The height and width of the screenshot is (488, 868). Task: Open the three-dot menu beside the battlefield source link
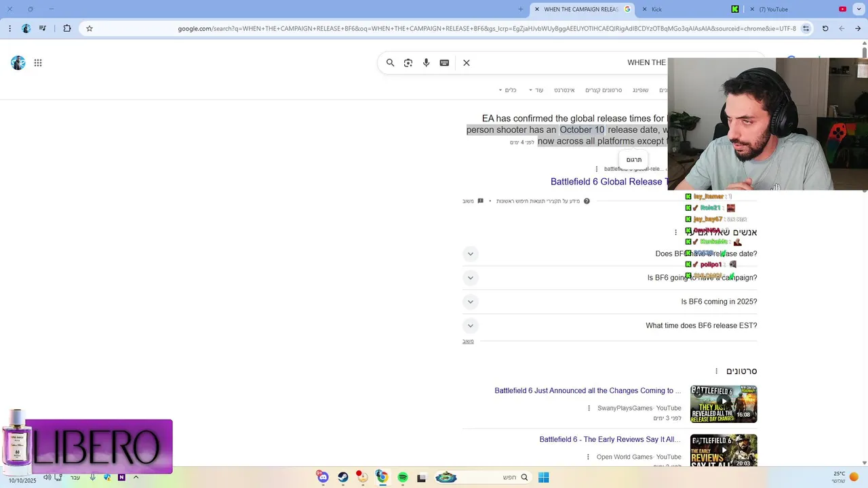pyautogui.click(x=597, y=169)
